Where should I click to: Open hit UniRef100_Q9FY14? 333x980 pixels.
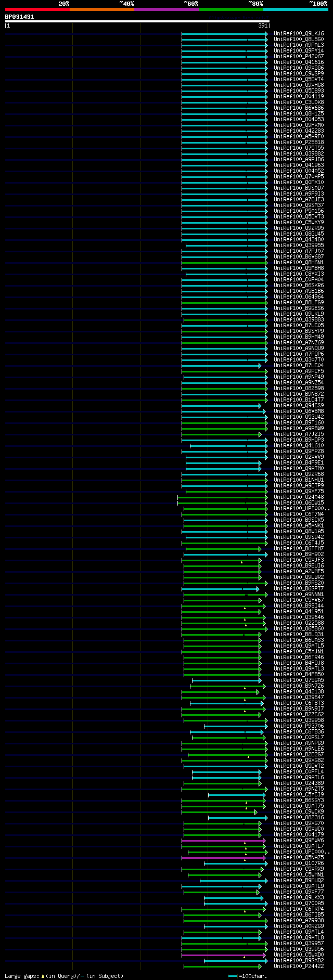[299, 50]
